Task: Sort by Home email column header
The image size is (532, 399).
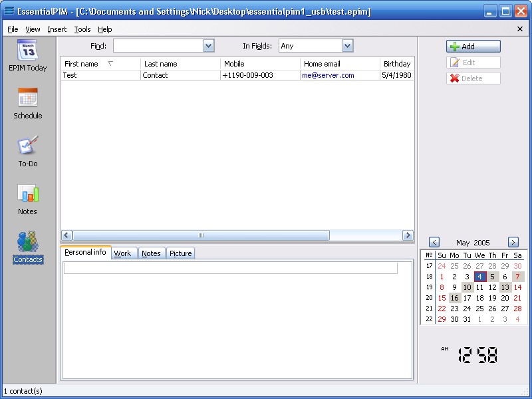Action: coord(340,64)
